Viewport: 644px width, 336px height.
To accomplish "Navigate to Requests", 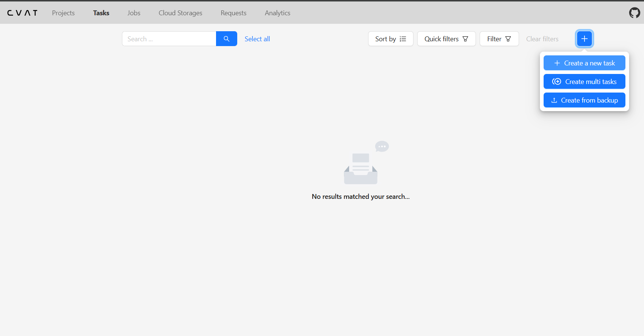I will coord(234,13).
